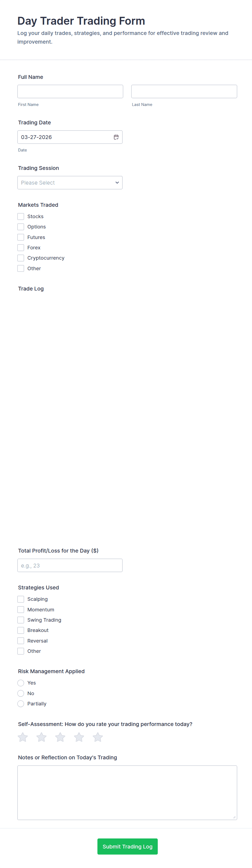Enable the Scalping strategy checkbox
252x868 pixels.
pos(21,599)
